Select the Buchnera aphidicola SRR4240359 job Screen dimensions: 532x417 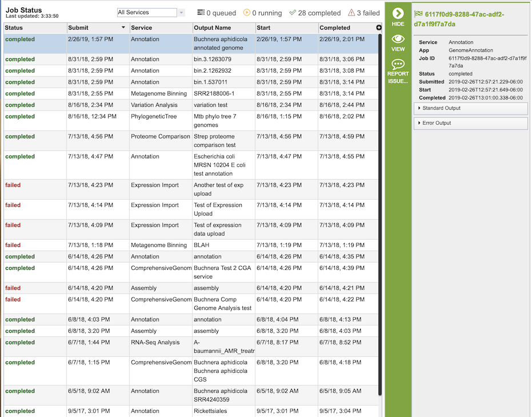[x=191, y=395]
